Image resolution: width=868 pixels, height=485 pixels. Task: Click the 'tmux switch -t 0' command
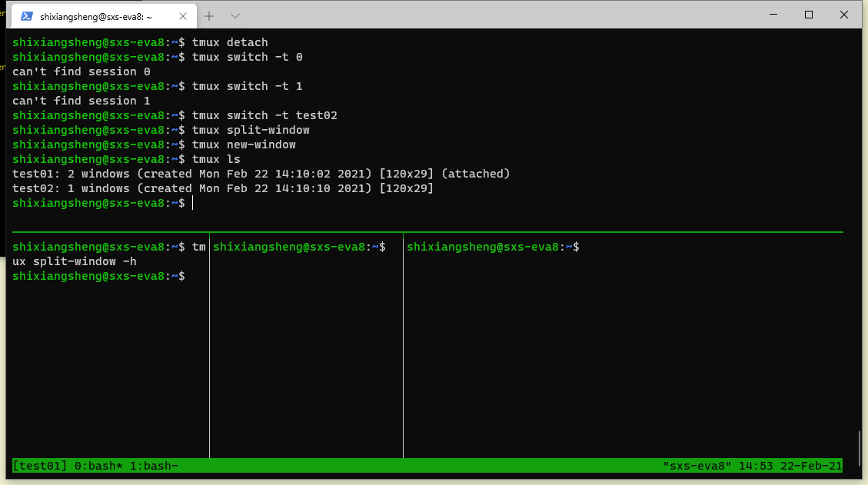tap(248, 57)
